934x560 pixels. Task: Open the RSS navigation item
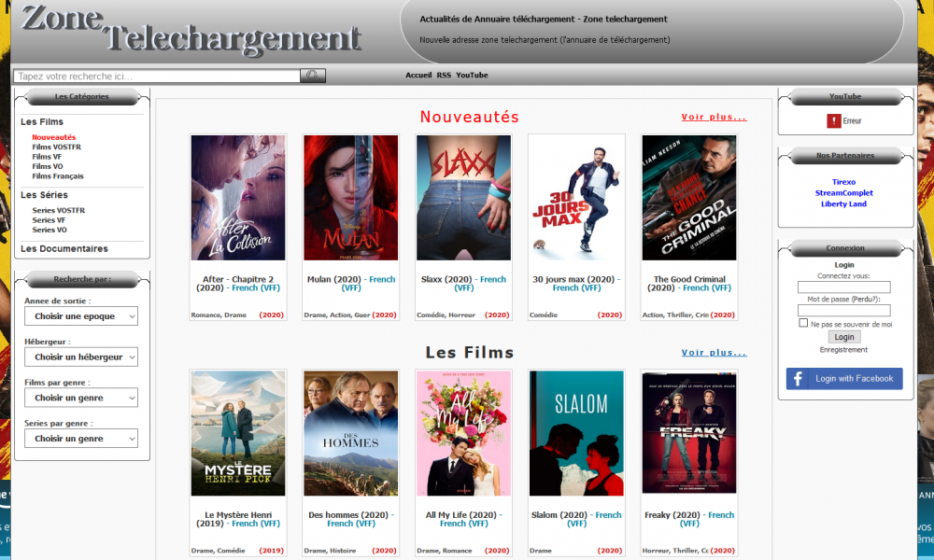(x=444, y=76)
